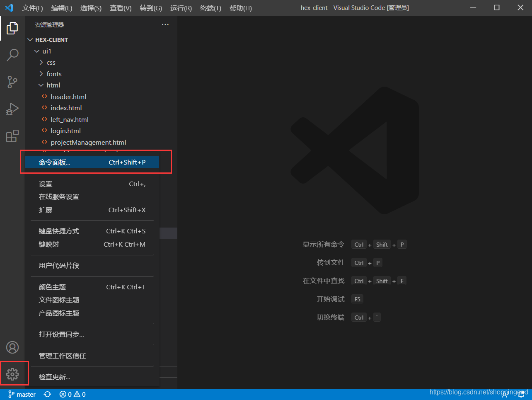Select 检查更新... menu entry
Screen dimensions: 532x400
click(92, 377)
